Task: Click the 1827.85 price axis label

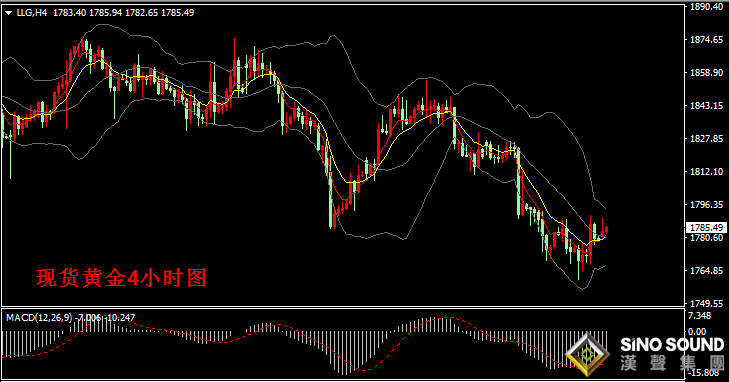Action: click(707, 138)
